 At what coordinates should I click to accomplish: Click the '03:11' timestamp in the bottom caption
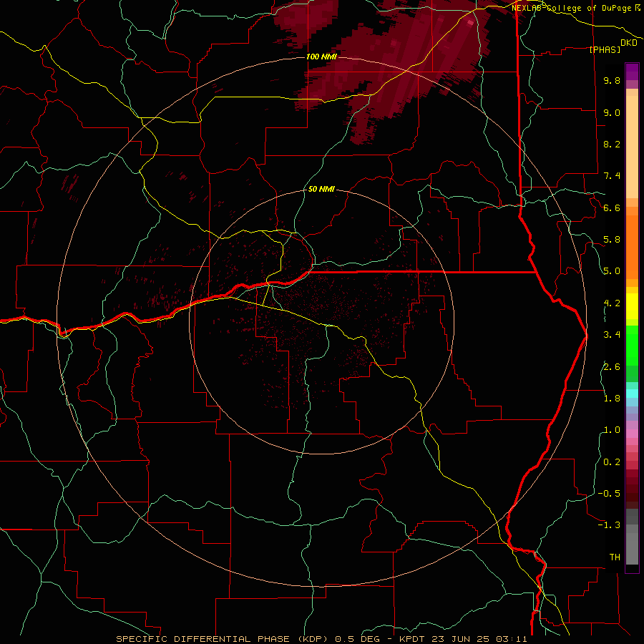(512, 639)
